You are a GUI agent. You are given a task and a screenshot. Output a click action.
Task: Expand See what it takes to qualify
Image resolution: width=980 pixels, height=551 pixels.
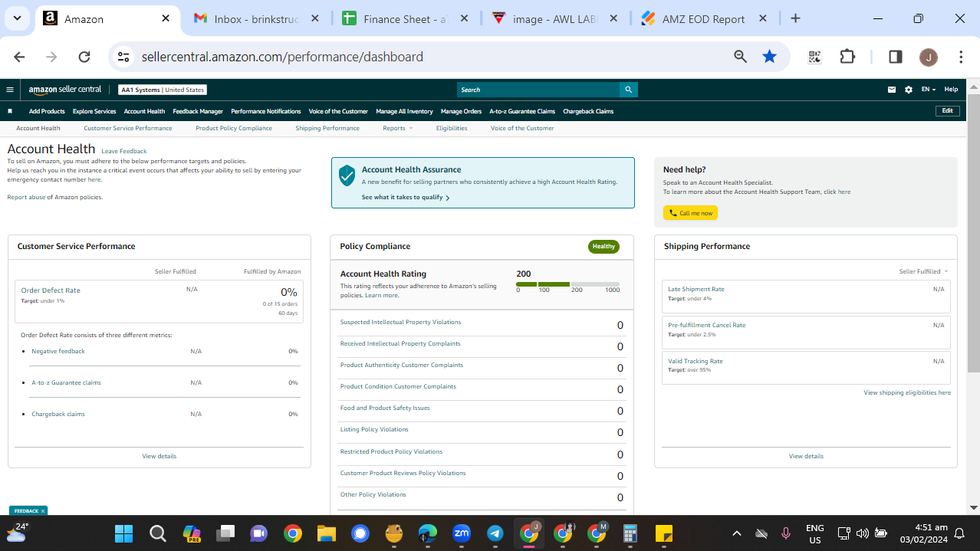pos(406,198)
